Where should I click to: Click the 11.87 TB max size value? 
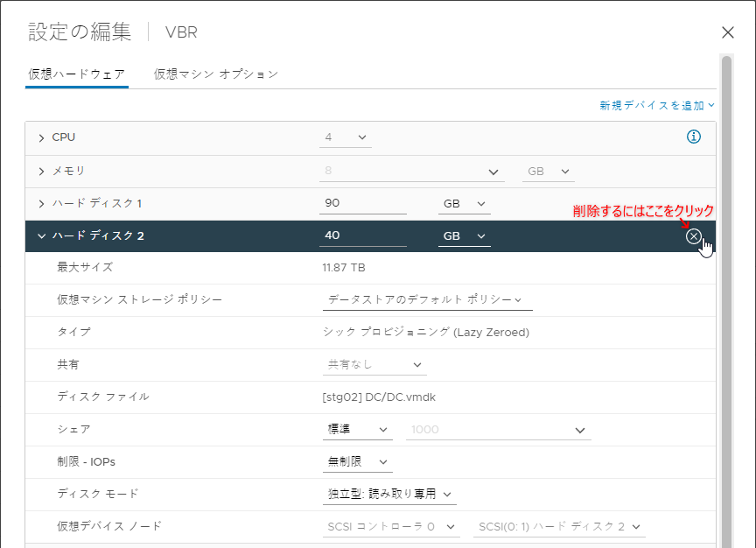tap(344, 268)
